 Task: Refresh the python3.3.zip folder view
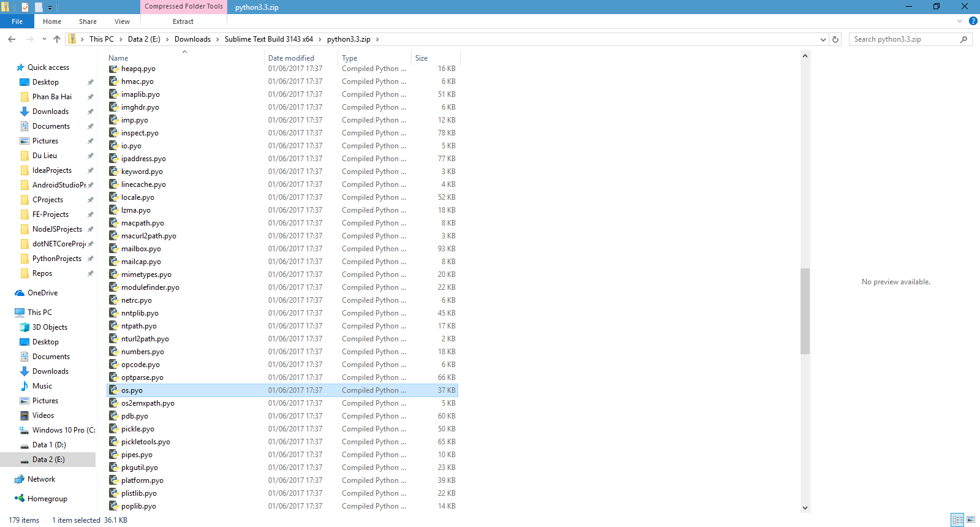(x=835, y=39)
